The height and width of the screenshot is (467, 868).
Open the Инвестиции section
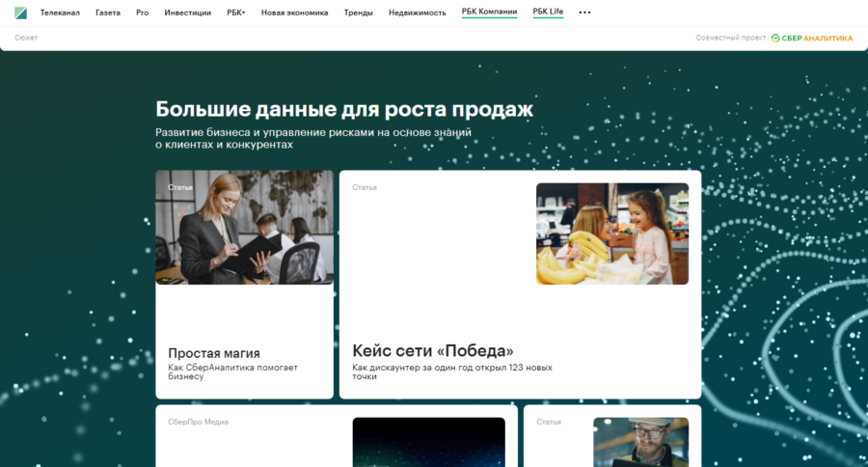188,13
